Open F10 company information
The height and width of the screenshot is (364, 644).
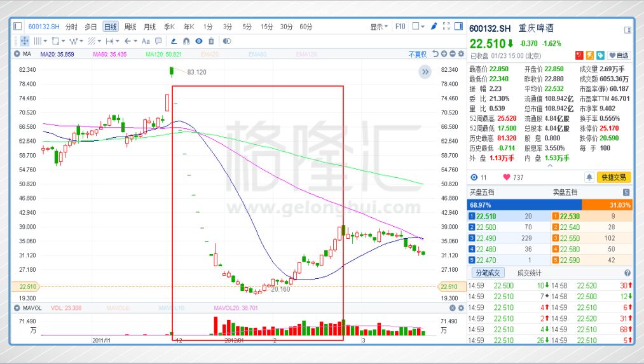401,27
